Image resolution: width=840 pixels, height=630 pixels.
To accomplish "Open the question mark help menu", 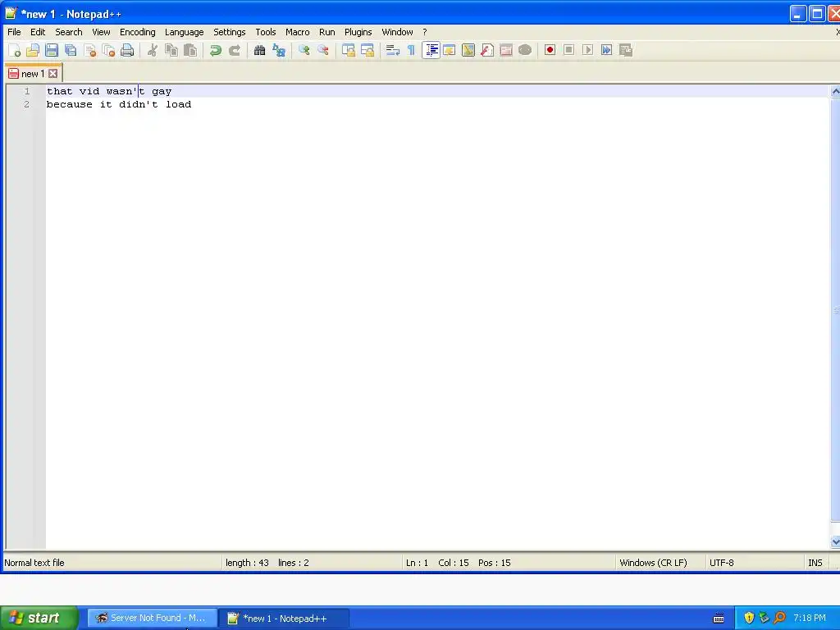I will click(425, 32).
